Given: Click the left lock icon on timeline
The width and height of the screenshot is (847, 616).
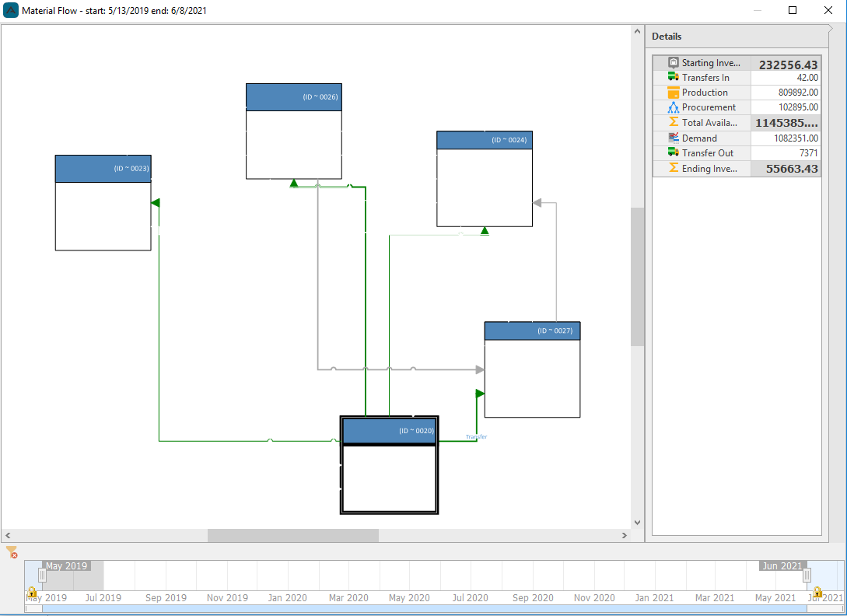Looking at the screenshot, I should coord(32,592).
